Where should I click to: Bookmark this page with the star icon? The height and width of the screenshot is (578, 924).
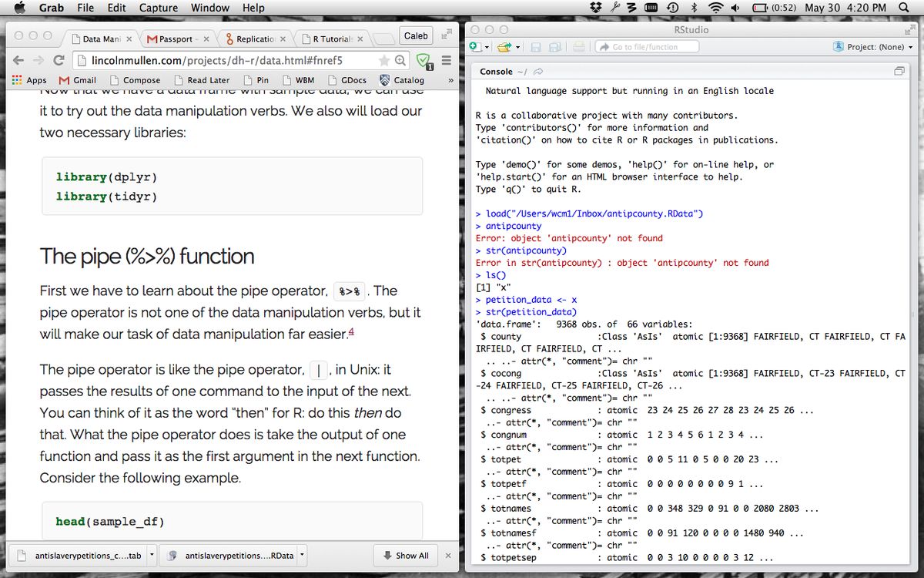(x=383, y=60)
